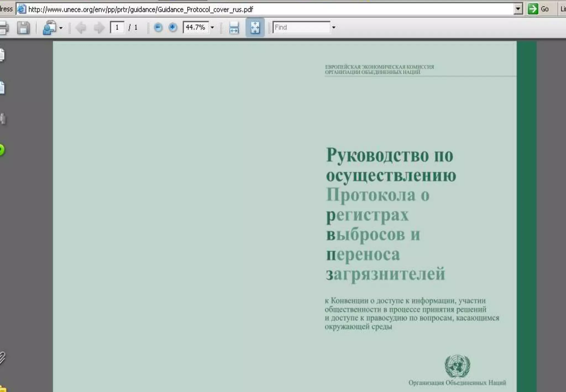Image resolution: width=566 pixels, height=392 pixels.
Task: Click the zoom value field showing 44.7%
Action: [196, 27]
